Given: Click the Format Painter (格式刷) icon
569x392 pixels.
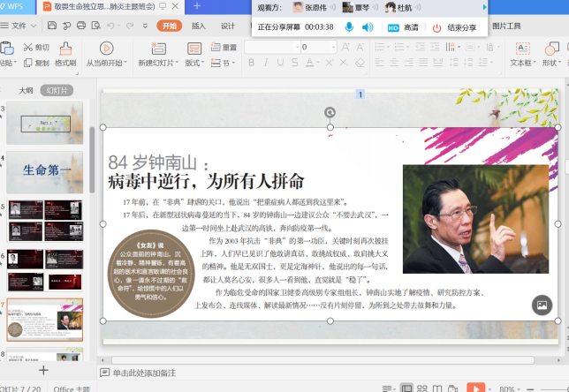Looking at the screenshot, I should click(65, 51).
